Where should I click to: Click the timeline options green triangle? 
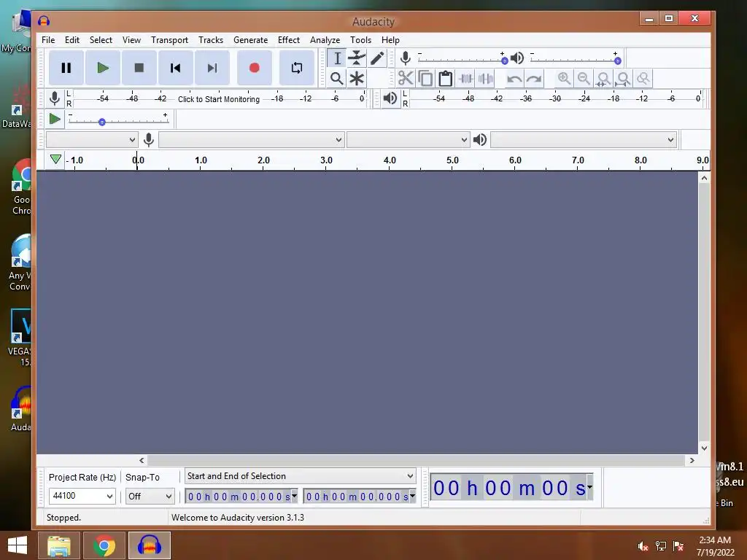(55, 159)
